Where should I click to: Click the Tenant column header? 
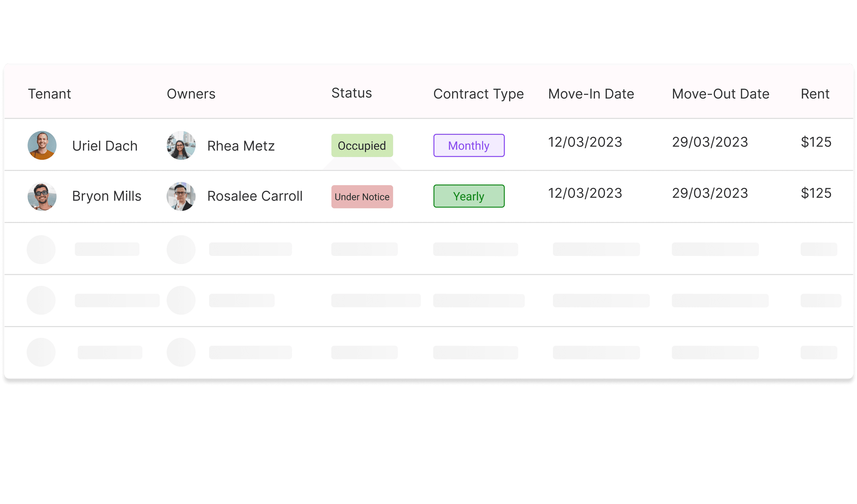pos(50,94)
